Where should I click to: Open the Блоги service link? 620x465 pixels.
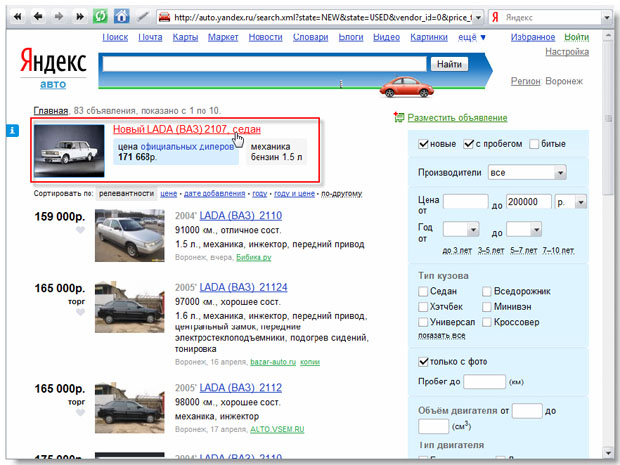pyautogui.click(x=351, y=37)
